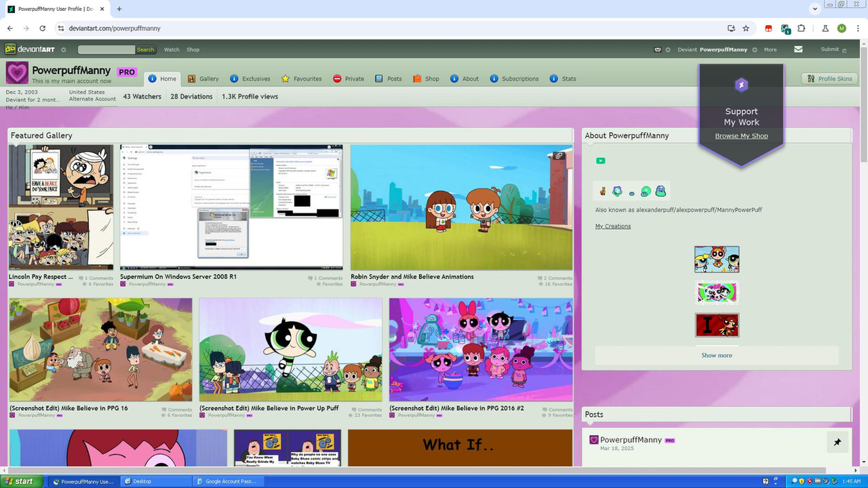The image size is (868, 488).
Task: Click the Browse My Shop link
Action: [x=741, y=136]
